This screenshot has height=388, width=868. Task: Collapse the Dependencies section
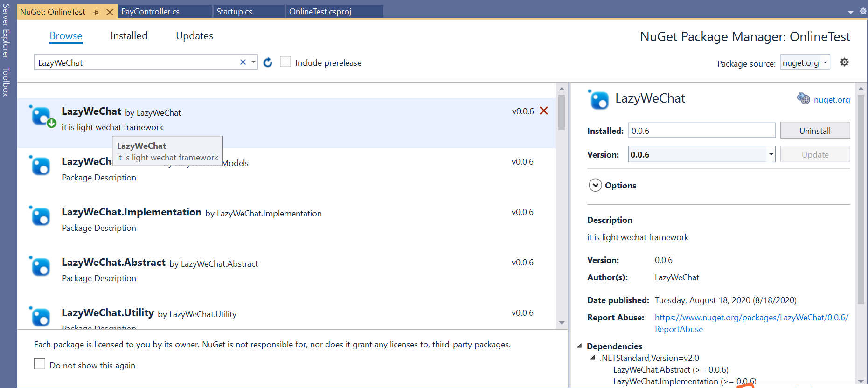point(580,346)
